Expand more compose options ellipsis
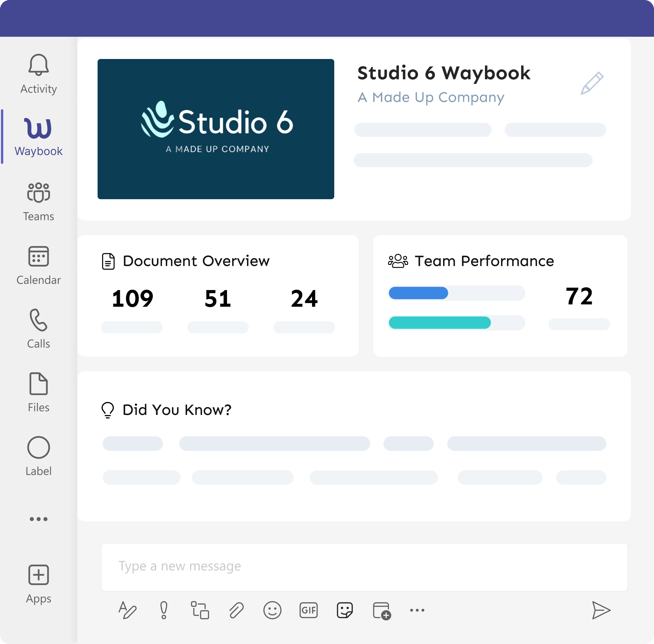Image resolution: width=654 pixels, height=644 pixels. pos(417,610)
